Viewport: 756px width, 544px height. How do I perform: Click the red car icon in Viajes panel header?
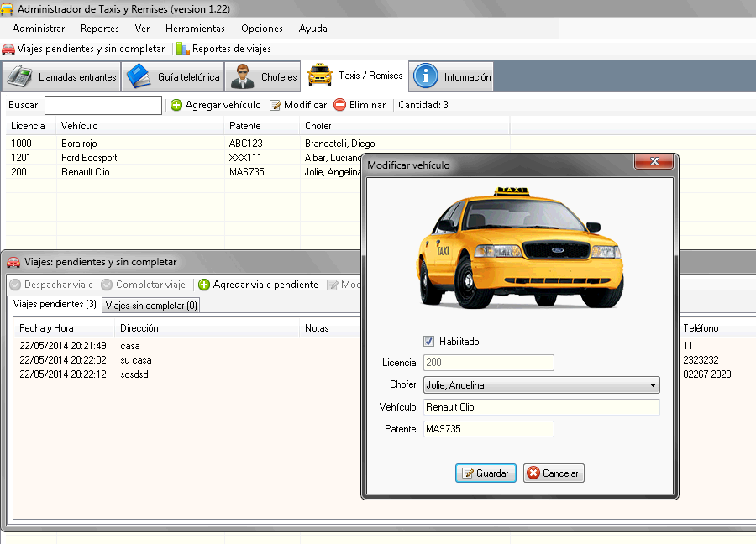(x=13, y=262)
